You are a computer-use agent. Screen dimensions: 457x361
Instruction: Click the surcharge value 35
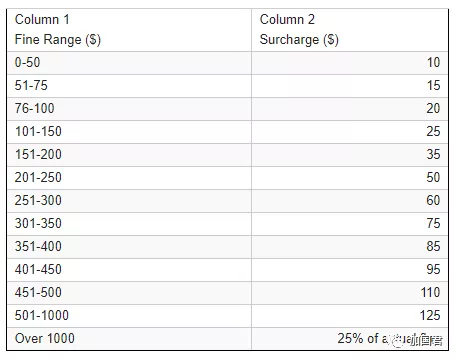(x=433, y=155)
